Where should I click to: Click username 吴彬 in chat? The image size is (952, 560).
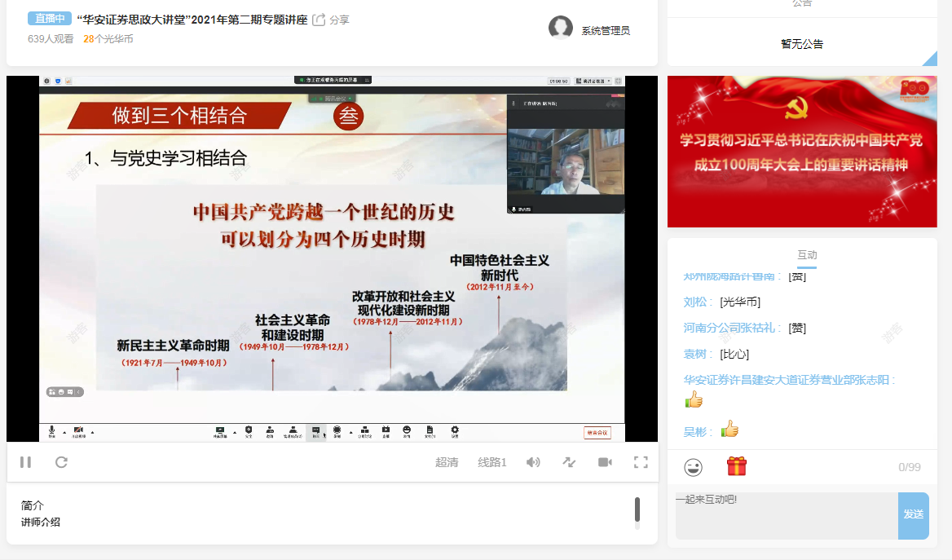pos(695,433)
